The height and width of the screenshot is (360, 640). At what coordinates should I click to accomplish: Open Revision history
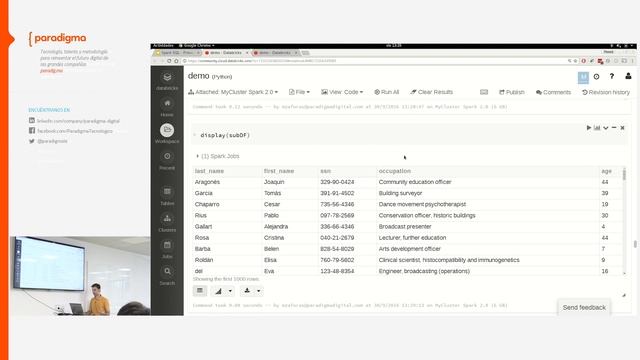pos(606,92)
